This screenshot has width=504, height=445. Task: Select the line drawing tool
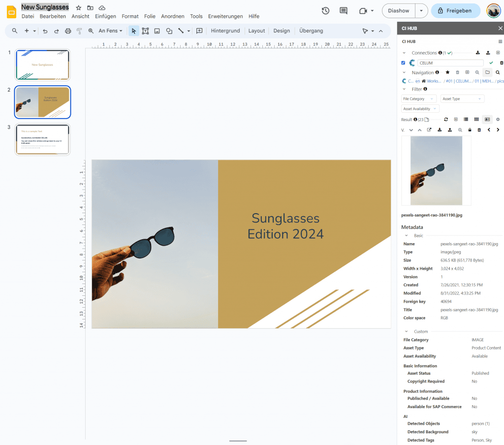[180, 31]
